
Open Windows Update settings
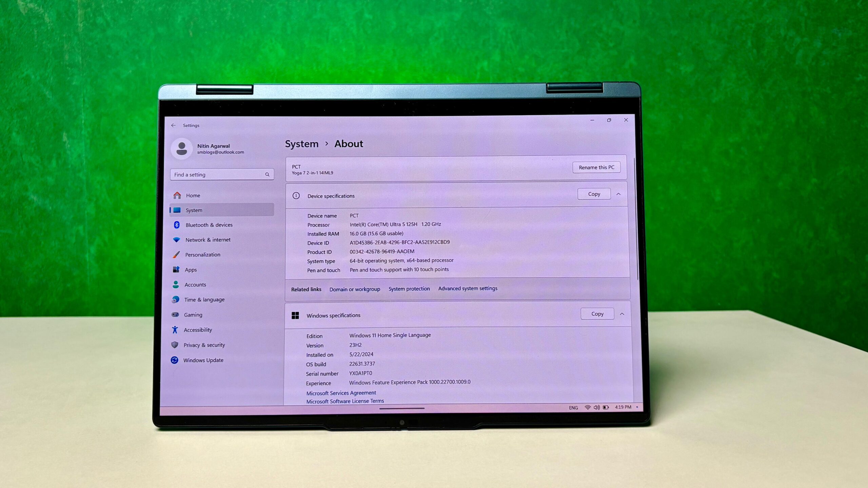point(203,360)
